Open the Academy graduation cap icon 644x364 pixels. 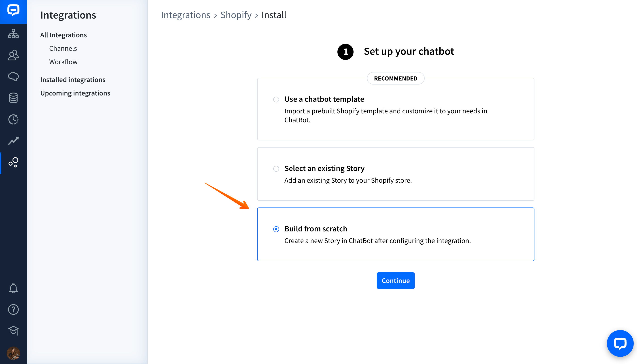click(x=13, y=331)
